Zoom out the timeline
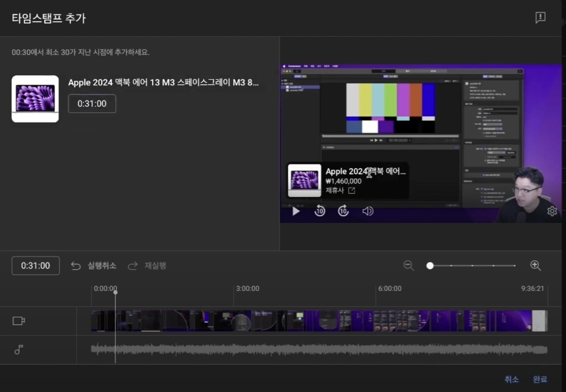The width and height of the screenshot is (566, 392). point(408,266)
